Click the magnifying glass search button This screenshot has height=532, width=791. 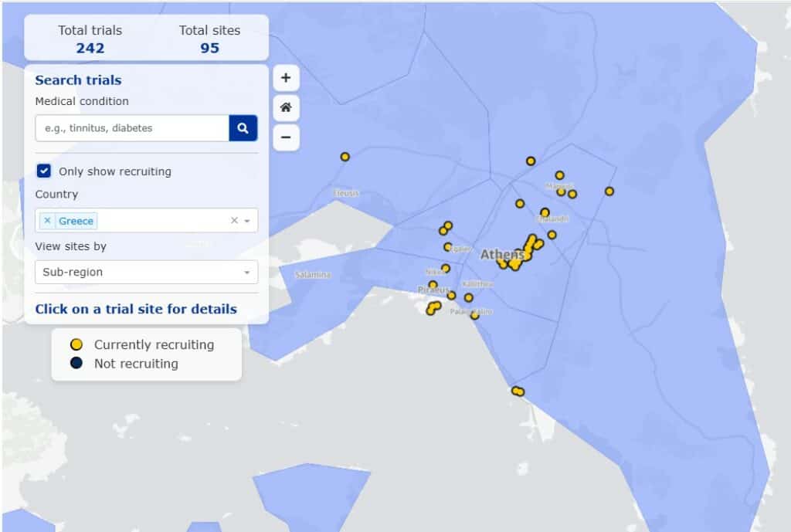[243, 128]
